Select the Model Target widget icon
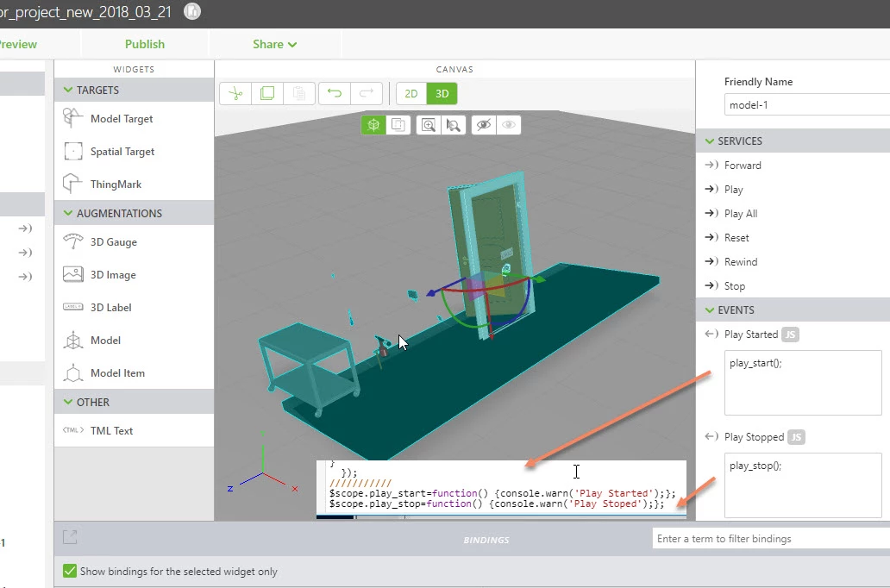Image resolution: width=890 pixels, height=588 pixels. coord(72,118)
